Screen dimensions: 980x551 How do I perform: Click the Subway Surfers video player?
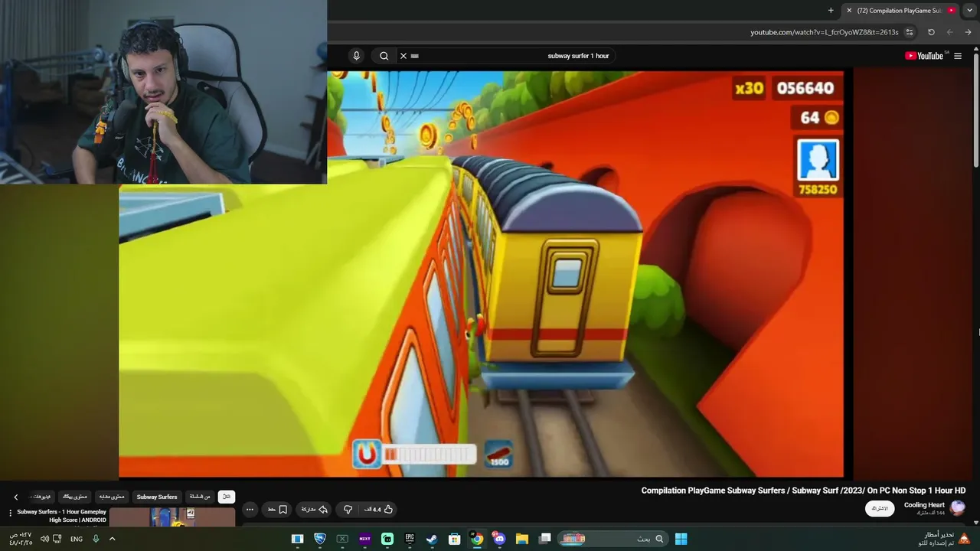(x=481, y=274)
